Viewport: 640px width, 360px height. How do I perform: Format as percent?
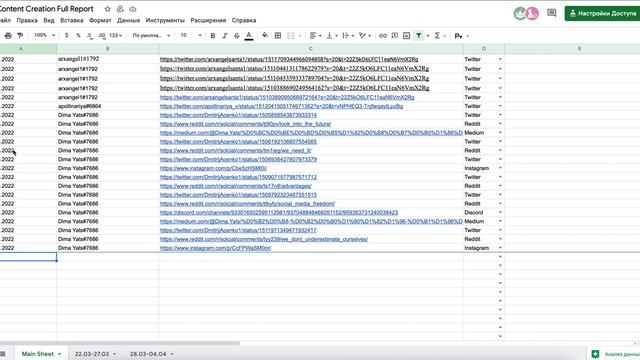pos(78,36)
